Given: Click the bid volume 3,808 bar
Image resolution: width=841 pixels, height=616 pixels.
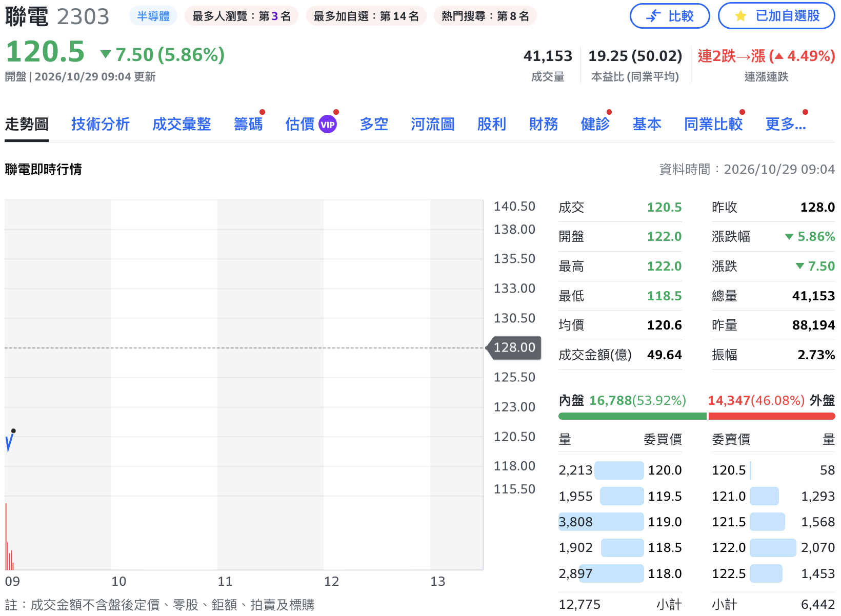Looking at the screenshot, I should pos(601,522).
